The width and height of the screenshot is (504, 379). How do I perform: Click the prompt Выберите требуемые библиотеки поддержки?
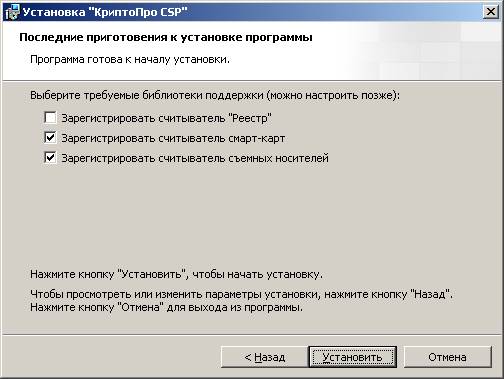215,96
